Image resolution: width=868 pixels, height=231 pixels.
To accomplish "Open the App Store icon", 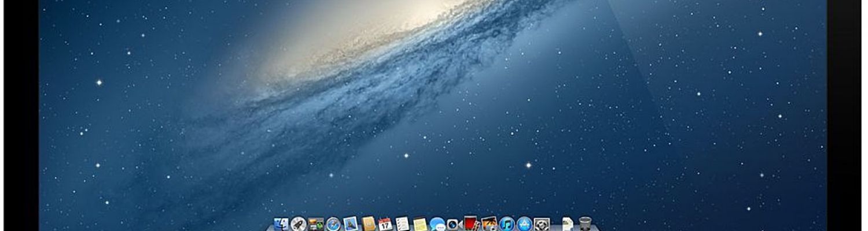I will tap(524, 224).
